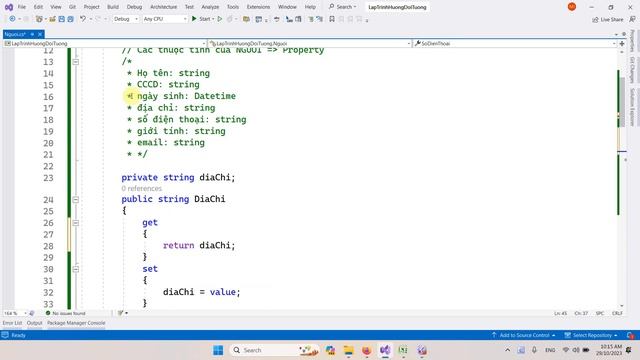Click the feedback icon beside Live Share
Viewport: 640px width, 360px height.
click(632, 19)
